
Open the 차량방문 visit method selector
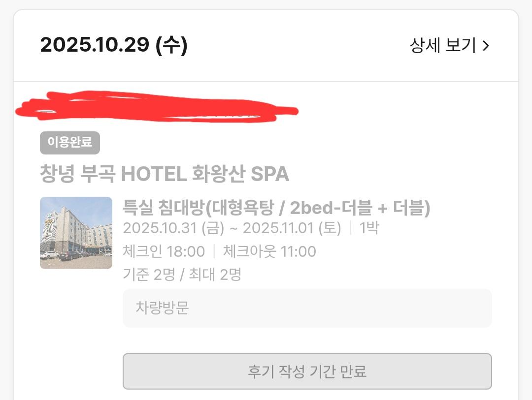307,308
